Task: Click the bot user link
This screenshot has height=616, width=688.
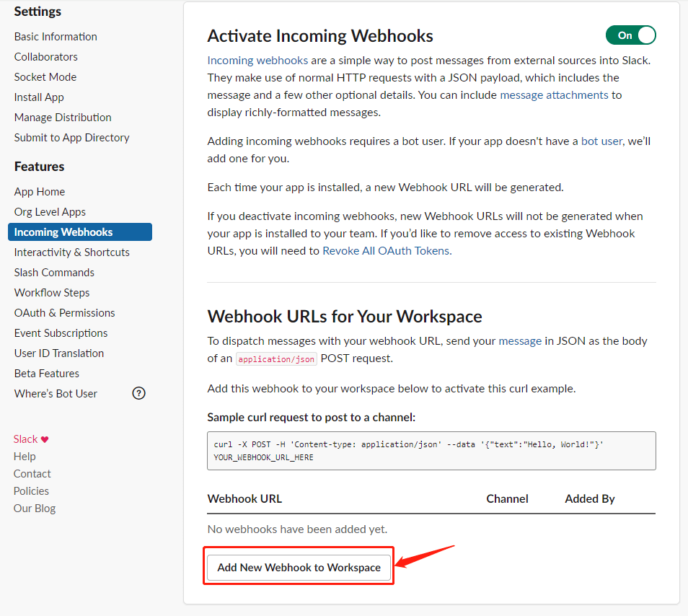Action: point(601,141)
